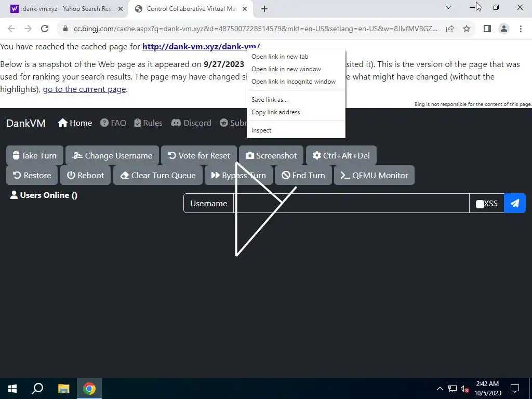Click the End Turn button
Viewport: 532px width, 399px height.
point(303,175)
